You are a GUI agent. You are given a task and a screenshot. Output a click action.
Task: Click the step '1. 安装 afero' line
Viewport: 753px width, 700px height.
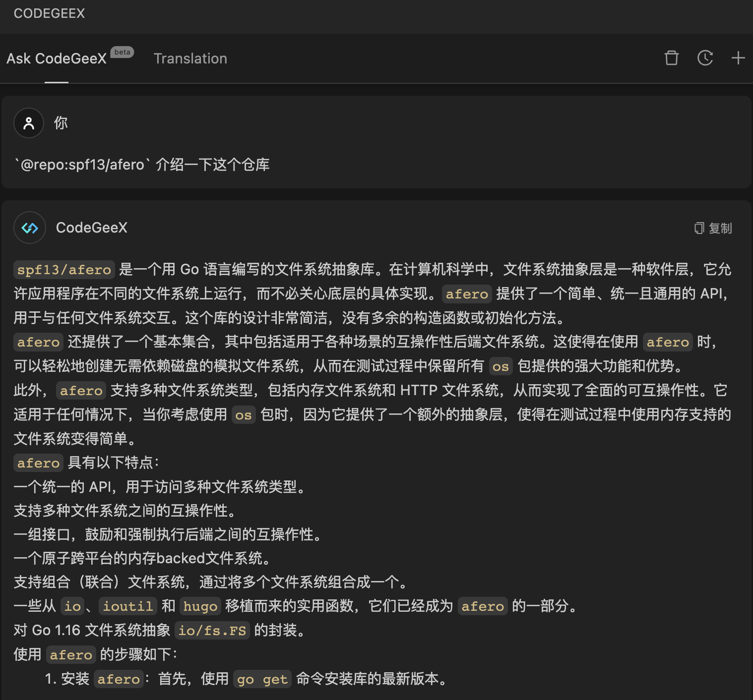246,679
